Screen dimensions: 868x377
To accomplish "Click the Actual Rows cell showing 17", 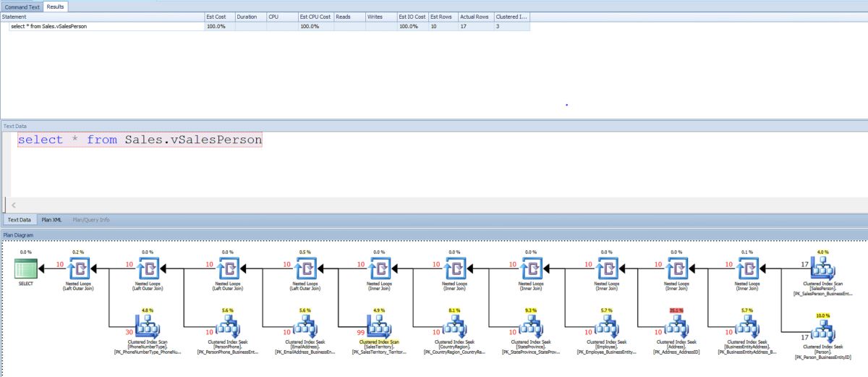I will pos(476,26).
